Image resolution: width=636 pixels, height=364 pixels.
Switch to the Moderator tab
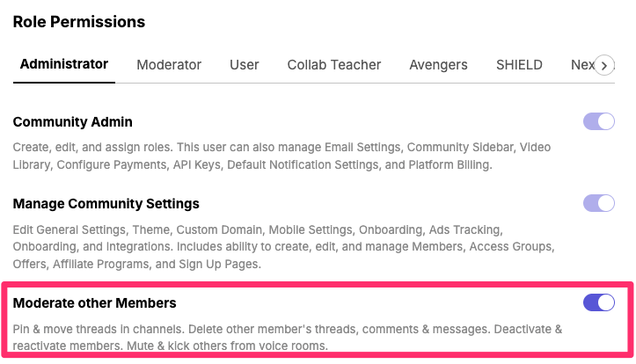click(x=169, y=65)
